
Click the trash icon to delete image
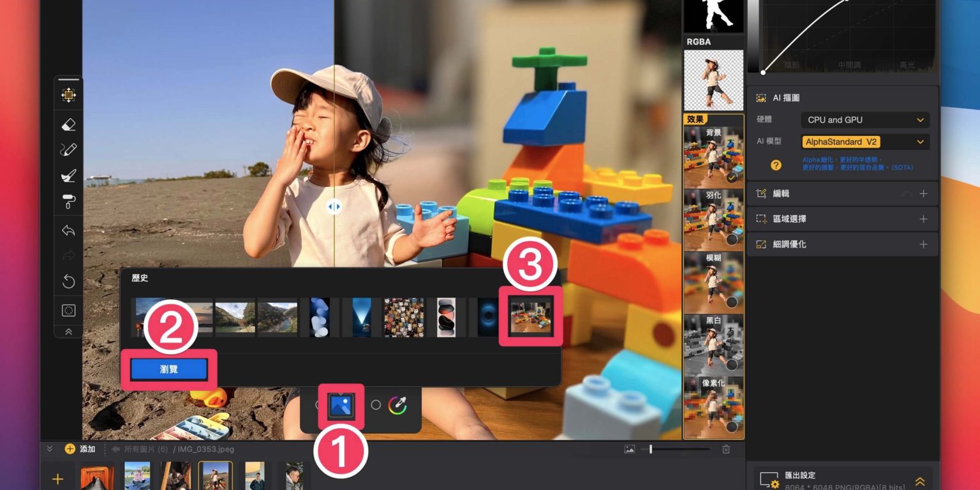point(726,449)
